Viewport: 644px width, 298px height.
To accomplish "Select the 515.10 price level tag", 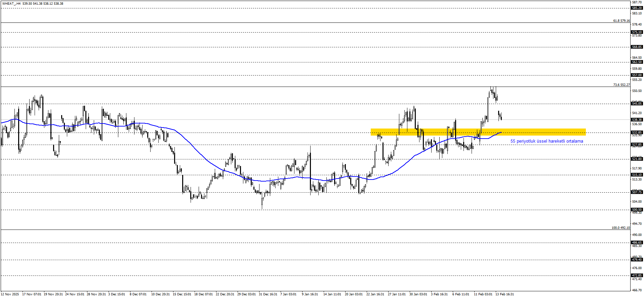I will (x=637, y=175).
